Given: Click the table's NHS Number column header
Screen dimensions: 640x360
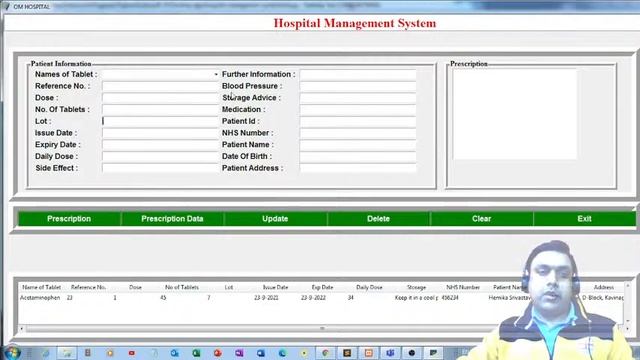Looking at the screenshot, I should (x=463, y=287).
